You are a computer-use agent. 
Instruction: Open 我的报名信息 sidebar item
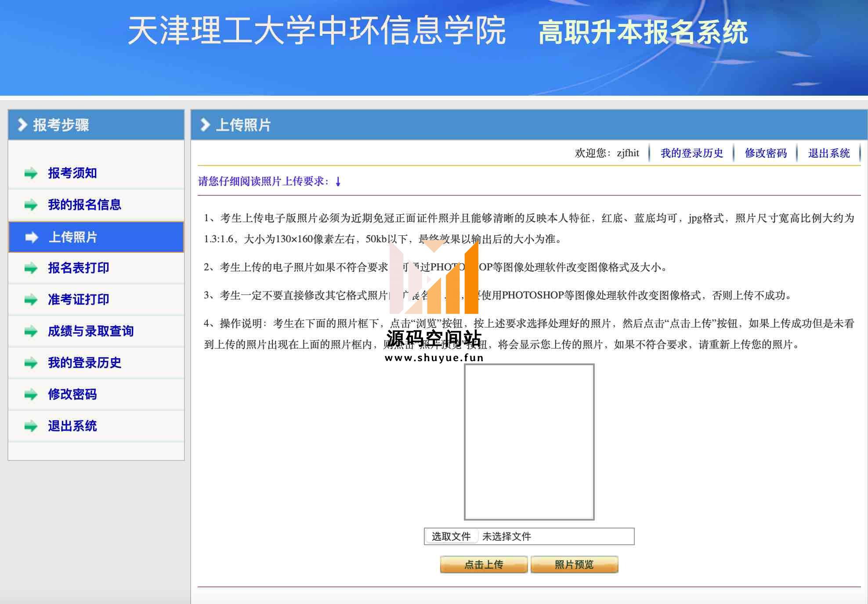coord(84,205)
